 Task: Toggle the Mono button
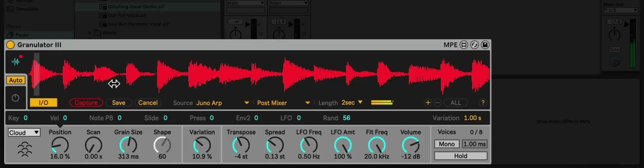[x=447, y=144]
